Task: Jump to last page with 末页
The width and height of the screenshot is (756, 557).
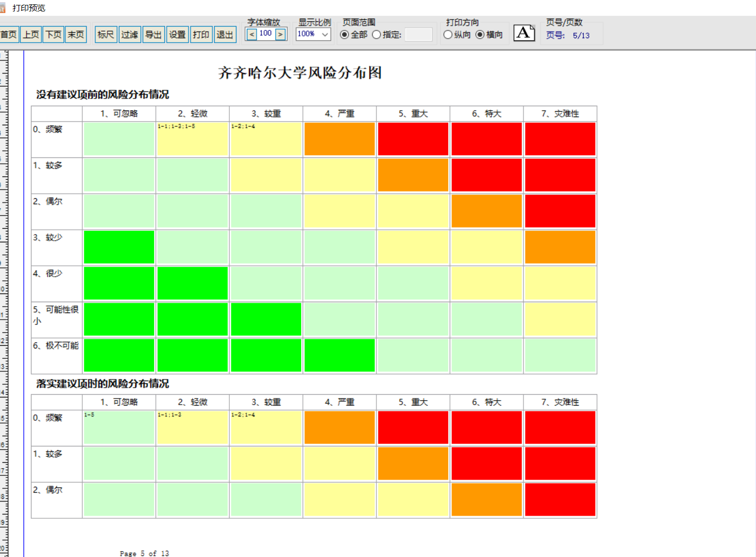Action: point(76,34)
